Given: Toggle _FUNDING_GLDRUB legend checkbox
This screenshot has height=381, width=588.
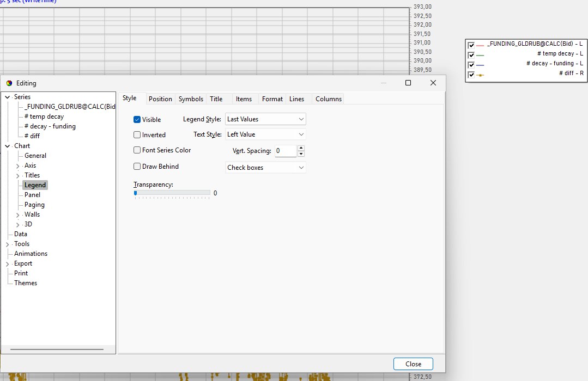Looking at the screenshot, I should coord(471,45).
